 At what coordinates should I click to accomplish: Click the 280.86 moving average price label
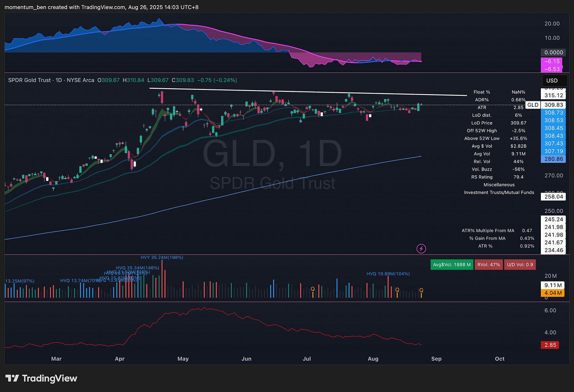553,159
